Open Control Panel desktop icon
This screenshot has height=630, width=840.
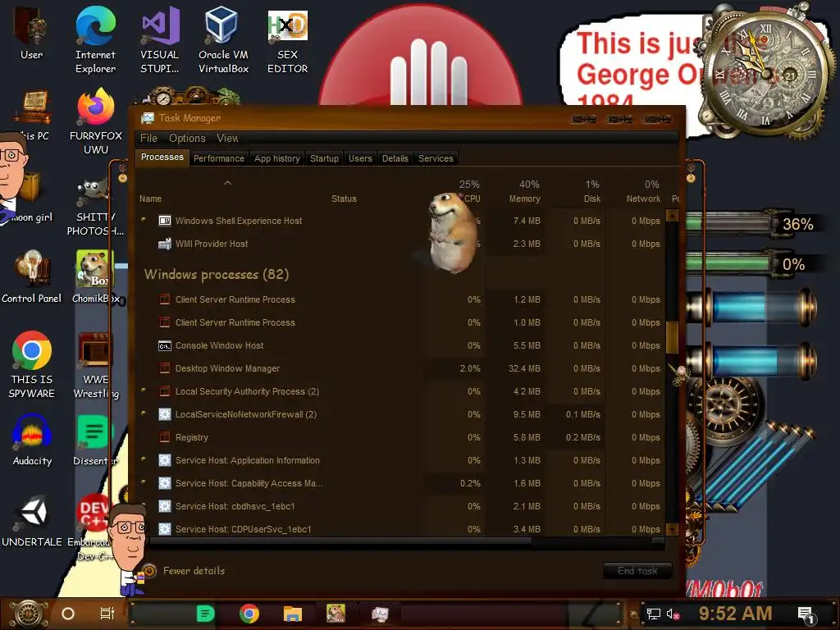point(32,276)
